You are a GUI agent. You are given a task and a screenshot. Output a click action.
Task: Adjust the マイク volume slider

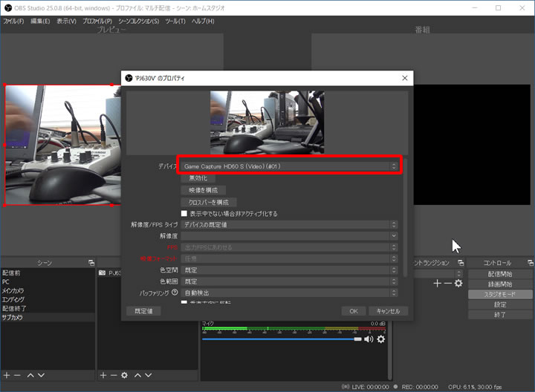282,339
